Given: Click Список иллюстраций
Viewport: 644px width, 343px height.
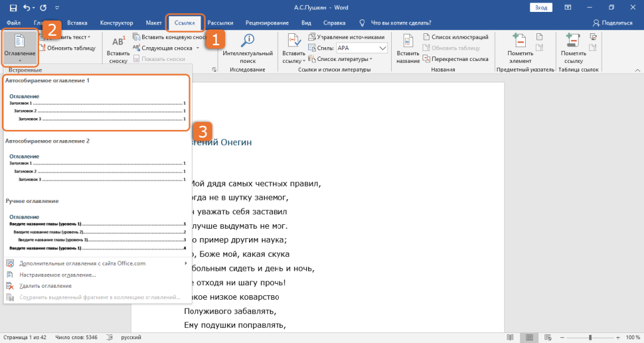Looking at the screenshot, I should click(x=456, y=37).
